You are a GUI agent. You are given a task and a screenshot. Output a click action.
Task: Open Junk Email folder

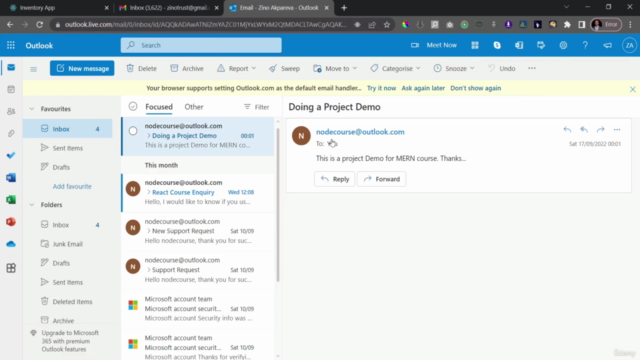(x=67, y=244)
